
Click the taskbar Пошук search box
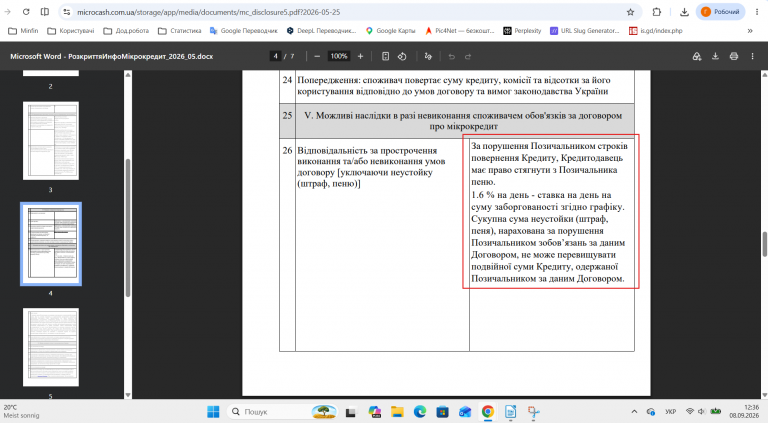click(x=283, y=412)
